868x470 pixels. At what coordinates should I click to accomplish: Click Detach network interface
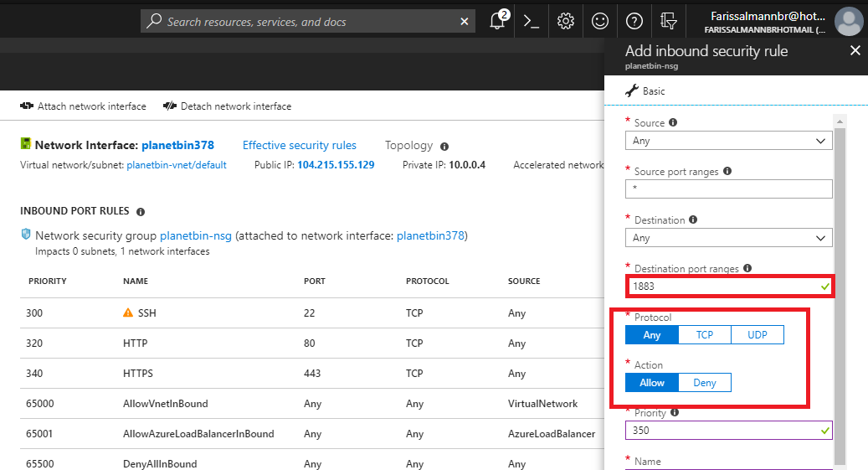pos(227,106)
